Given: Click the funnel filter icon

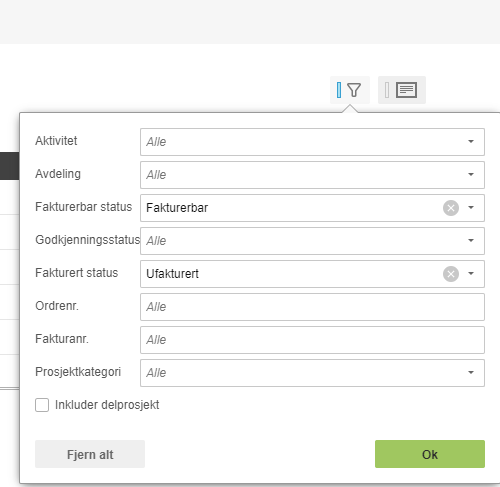Looking at the screenshot, I should click(354, 90).
